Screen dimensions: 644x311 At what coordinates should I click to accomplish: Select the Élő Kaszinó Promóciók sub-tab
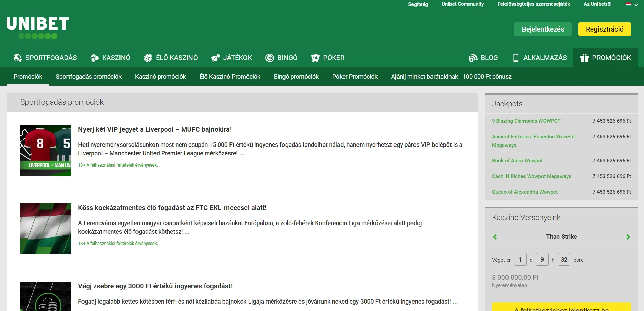coord(230,77)
